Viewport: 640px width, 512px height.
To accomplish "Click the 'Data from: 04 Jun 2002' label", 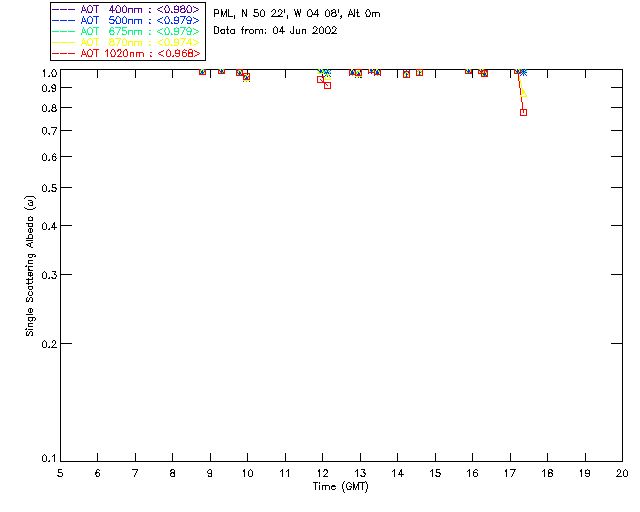I will 275,31.
